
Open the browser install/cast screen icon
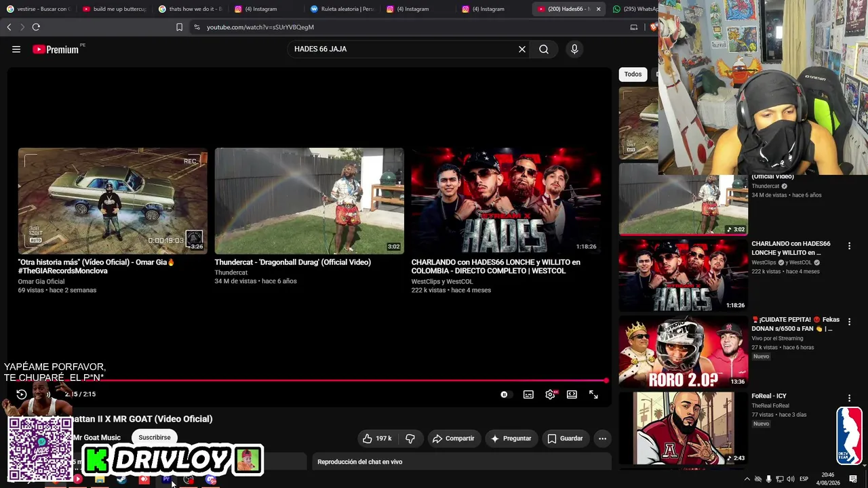[x=634, y=27]
